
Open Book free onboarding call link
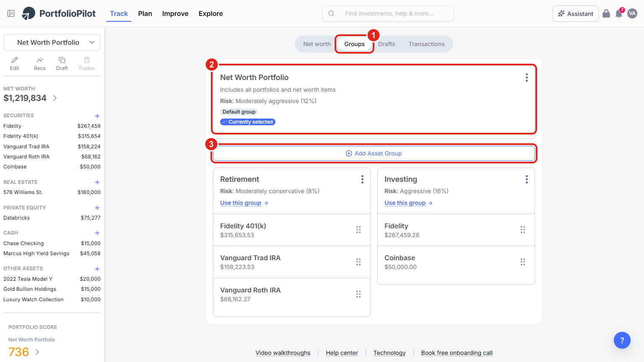pos(457,353)
